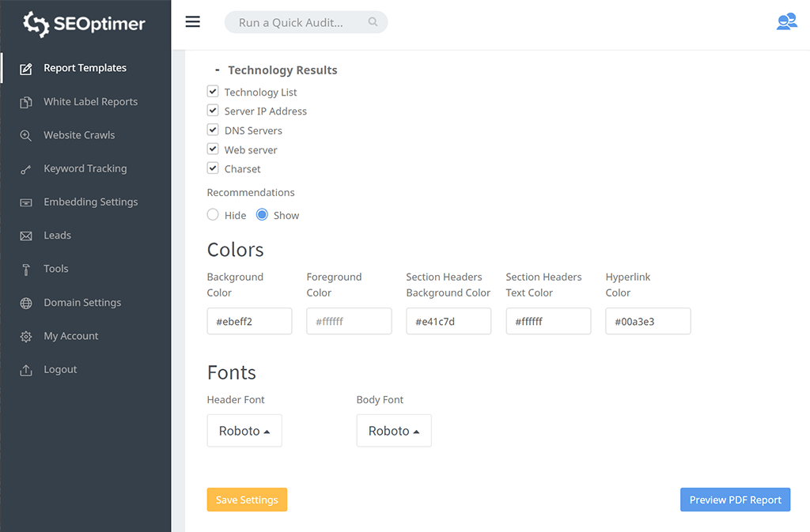Open the Header Font dropdown
Screen dimensions: 810x532
tap(244, 431)
